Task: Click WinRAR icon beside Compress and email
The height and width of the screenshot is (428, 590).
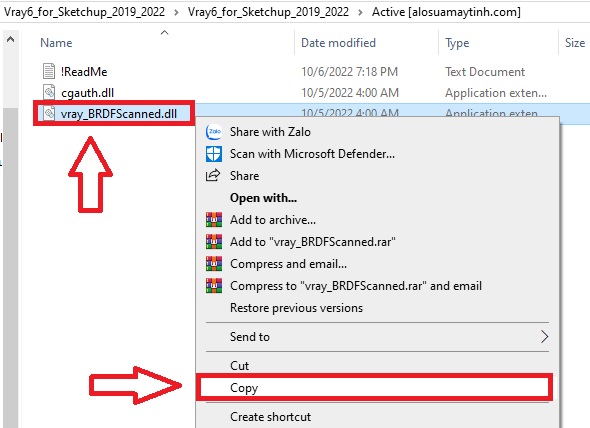Action: (x=214, y=264)
